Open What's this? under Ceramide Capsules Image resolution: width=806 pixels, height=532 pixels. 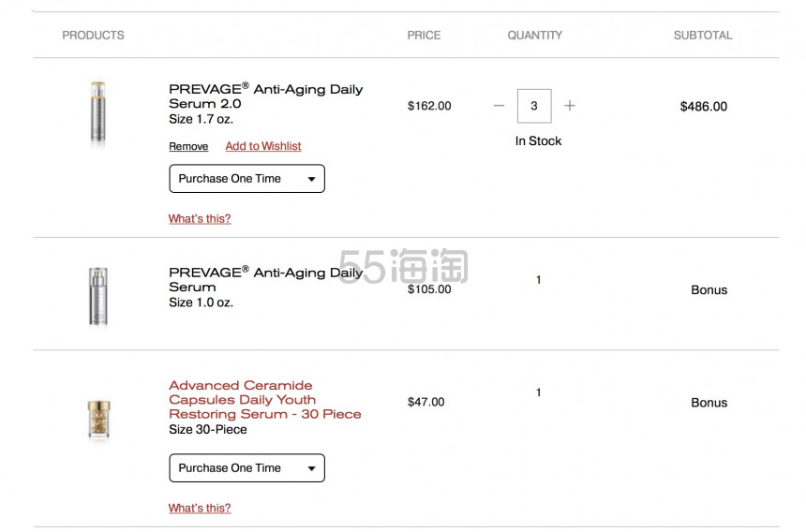[x=200, y=508]
